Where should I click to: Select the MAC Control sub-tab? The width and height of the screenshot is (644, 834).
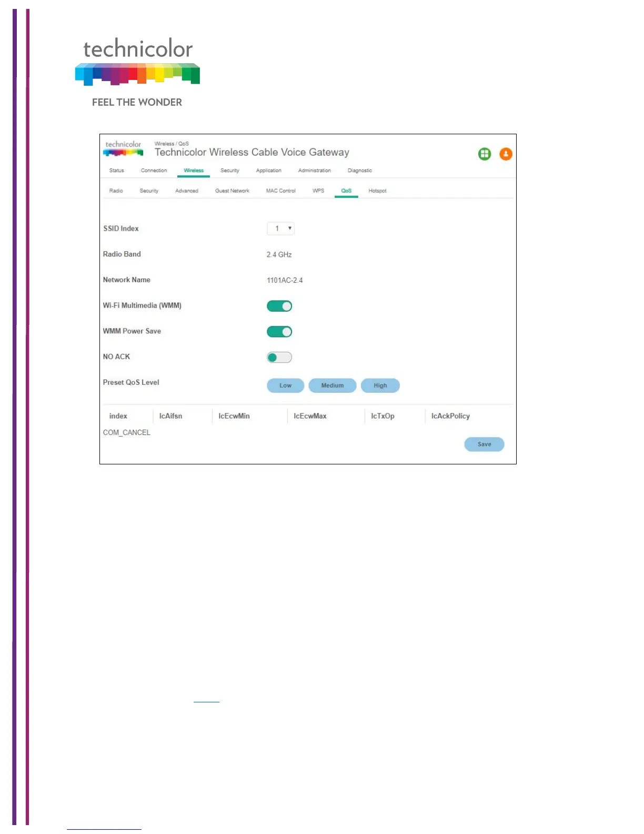pyautogui.click(x=281, y=191)
